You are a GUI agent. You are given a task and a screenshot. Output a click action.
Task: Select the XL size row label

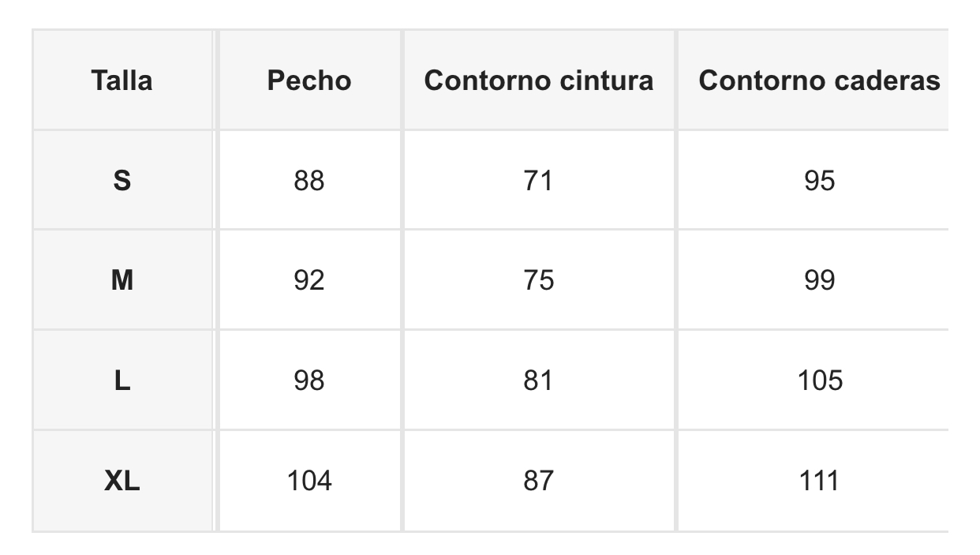pos(122,481)
